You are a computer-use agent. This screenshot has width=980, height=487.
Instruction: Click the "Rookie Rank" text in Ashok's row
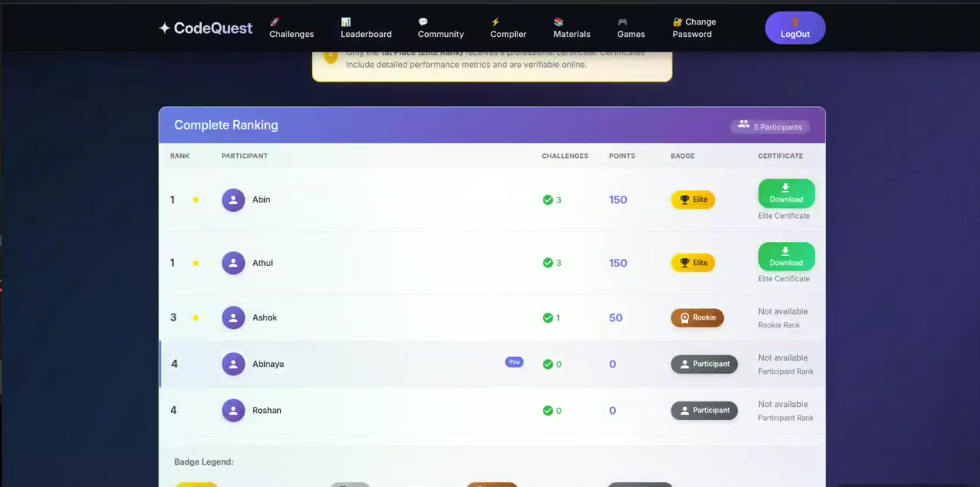[779, 325]
